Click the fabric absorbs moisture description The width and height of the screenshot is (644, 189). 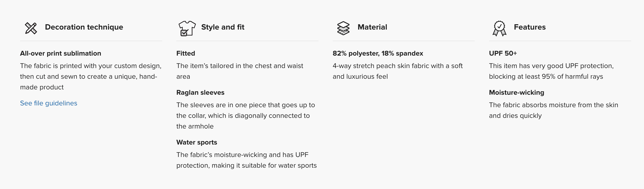pyautogui.click(x=554, y=110)
